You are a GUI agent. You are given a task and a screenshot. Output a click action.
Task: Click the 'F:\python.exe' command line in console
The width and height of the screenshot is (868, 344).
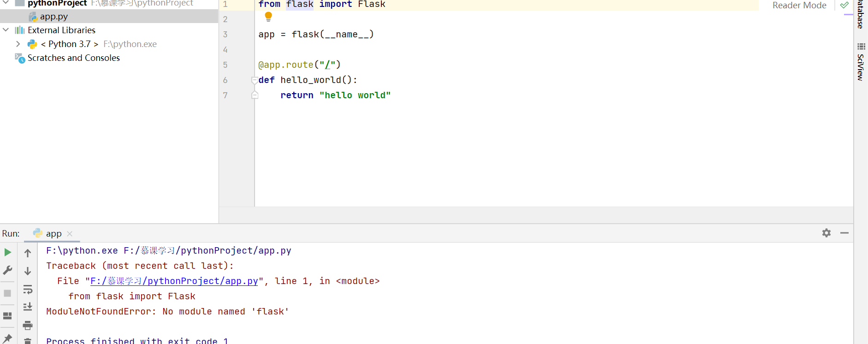[168, 250]
